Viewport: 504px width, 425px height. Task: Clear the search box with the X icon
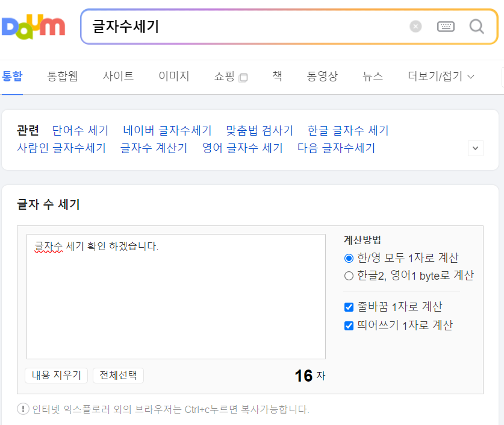pos(415,25)
